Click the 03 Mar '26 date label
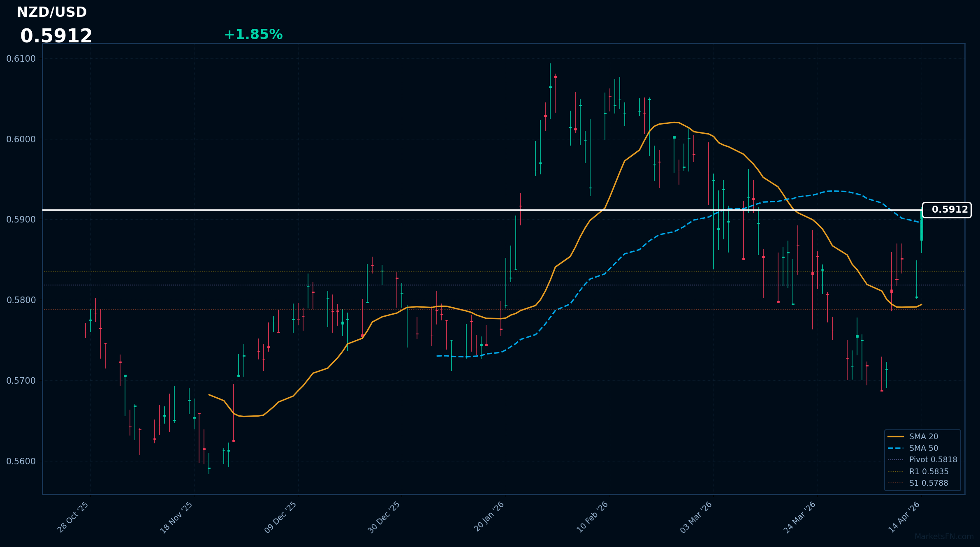The image size is (980, 547). coord(696,518)
